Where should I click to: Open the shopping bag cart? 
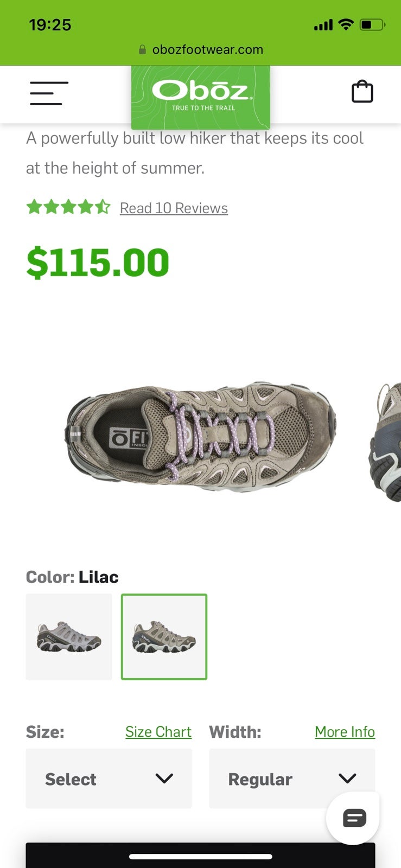(362, 91)
